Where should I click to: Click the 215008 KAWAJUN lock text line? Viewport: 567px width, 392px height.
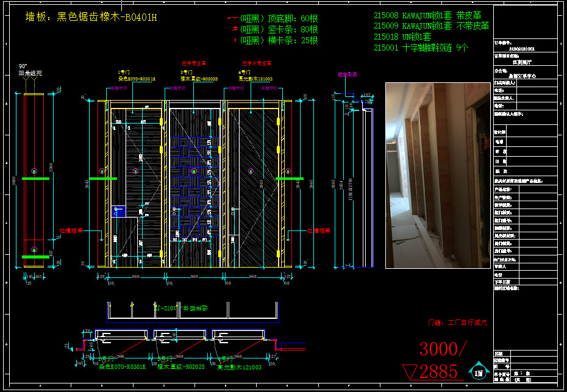pos(431,16)
